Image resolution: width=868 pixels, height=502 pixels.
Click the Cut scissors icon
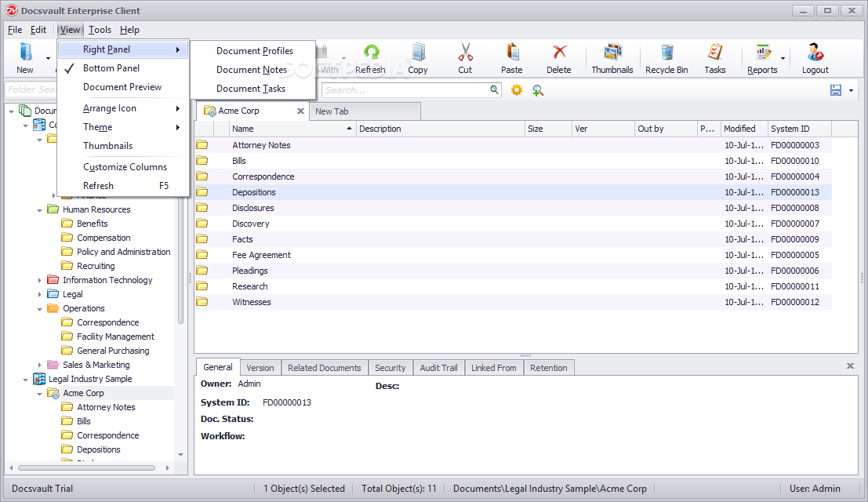point(465,52)
